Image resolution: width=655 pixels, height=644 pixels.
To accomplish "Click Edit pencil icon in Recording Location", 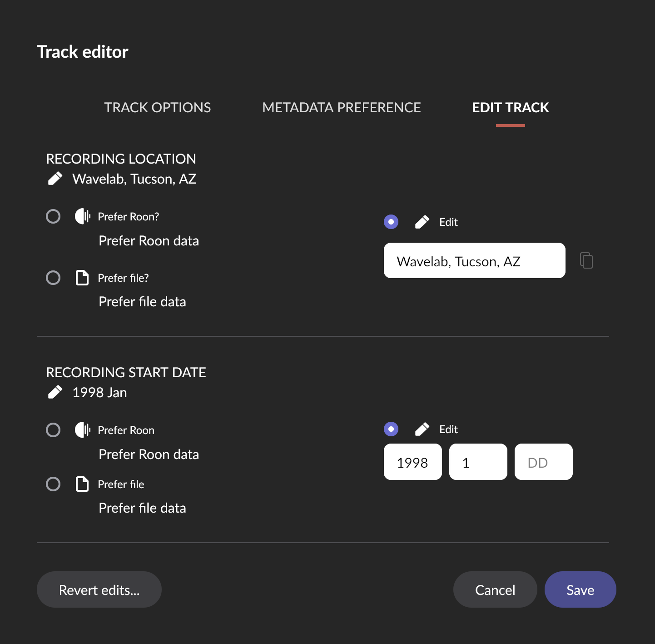I will 422,222.
